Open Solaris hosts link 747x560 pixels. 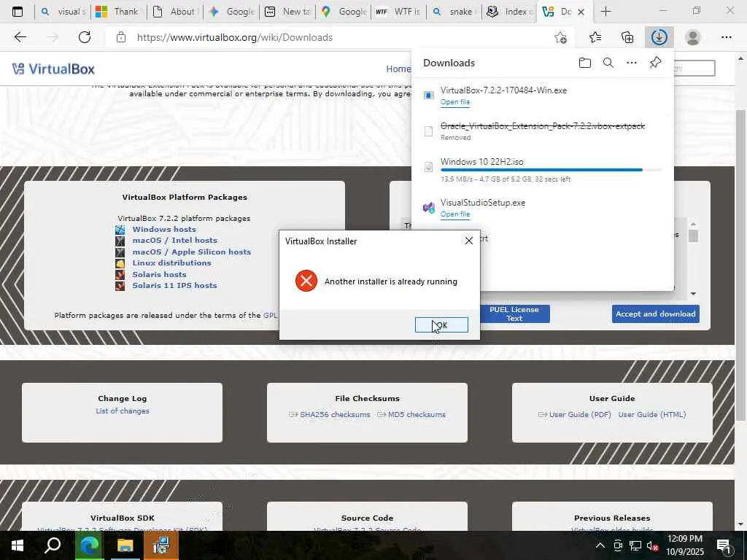click(x=159, y=274)
